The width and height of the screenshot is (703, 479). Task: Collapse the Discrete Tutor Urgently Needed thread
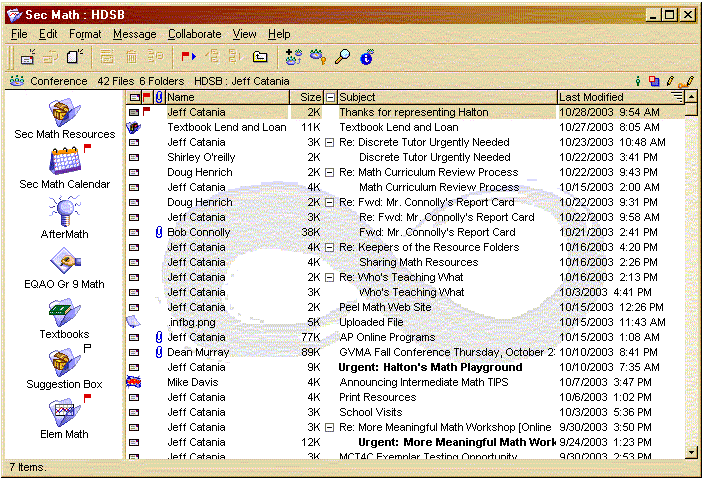330,142
